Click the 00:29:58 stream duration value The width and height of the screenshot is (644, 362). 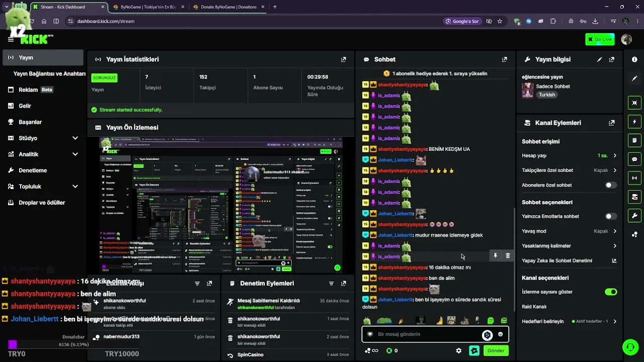[317, 77]
